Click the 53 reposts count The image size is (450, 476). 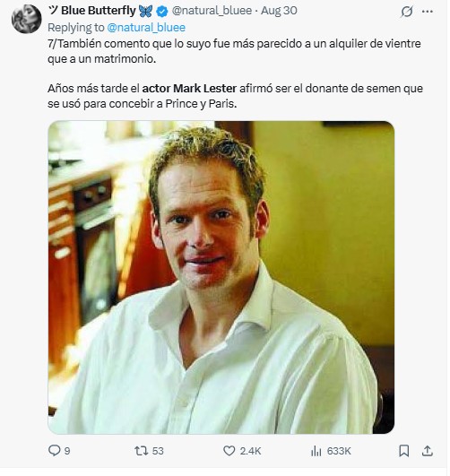(x=159, y=453)
